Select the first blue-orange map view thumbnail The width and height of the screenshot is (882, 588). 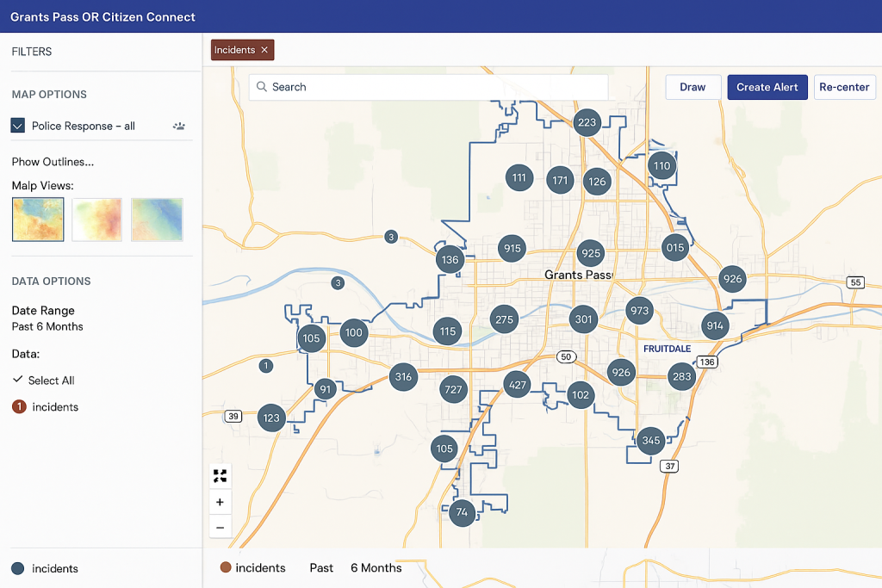pos(38,220)
